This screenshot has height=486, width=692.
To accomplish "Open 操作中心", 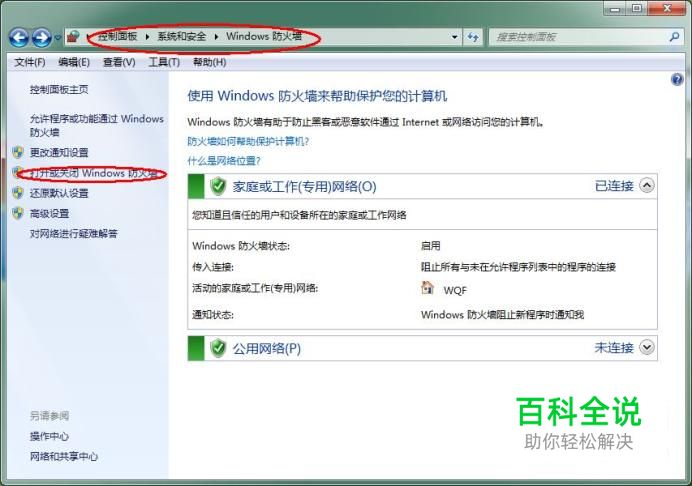I will 49,436.
